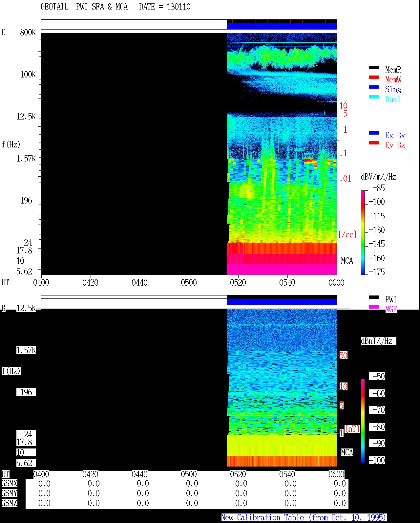Click the MemR legend label
Screen dimensions: 420x523
393,70
